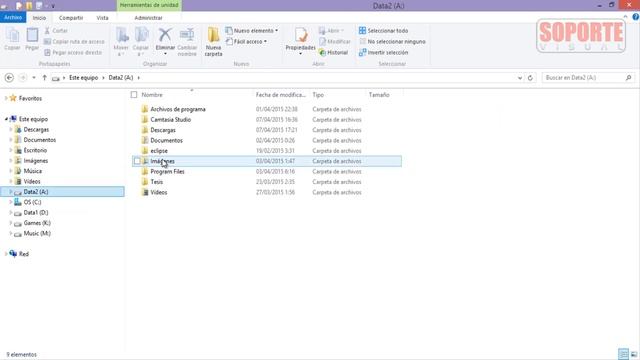
Task: Switch to details view in status bar
Action: pos(623,354)
